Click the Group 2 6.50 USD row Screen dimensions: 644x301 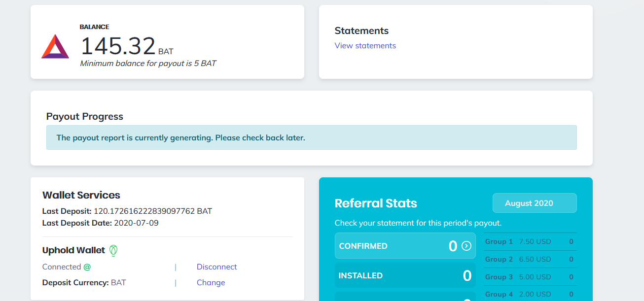530,259
